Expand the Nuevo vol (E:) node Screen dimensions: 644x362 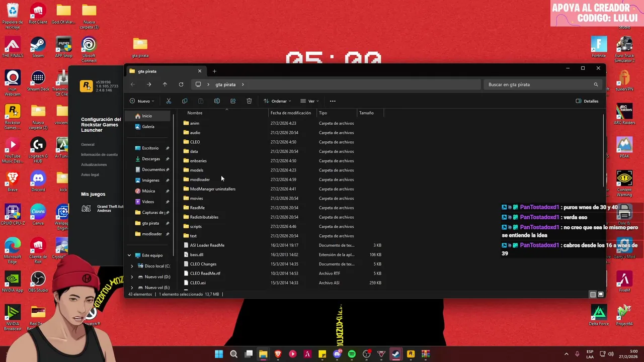point(132,288)
